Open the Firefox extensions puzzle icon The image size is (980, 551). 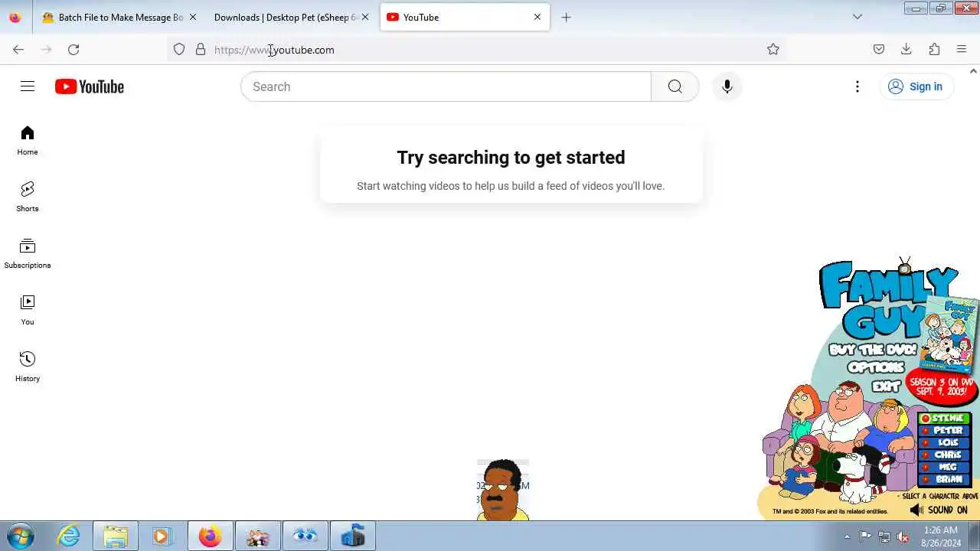[x=934, y=50]
